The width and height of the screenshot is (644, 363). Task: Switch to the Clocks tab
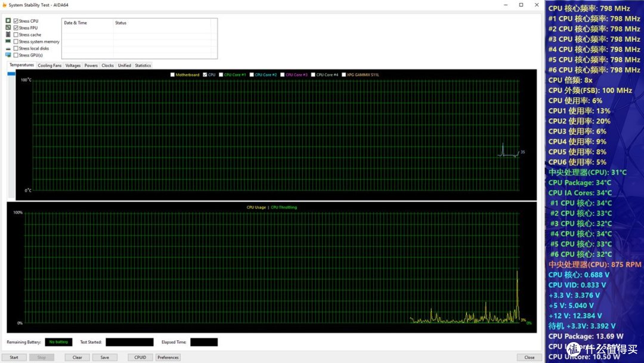[x=107, y=65]
